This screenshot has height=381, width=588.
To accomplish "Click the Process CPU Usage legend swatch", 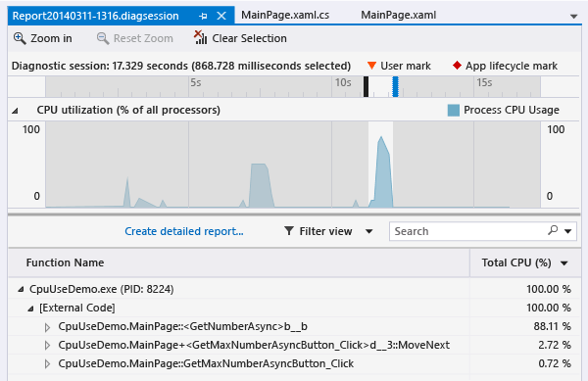I will click(454, 110).
